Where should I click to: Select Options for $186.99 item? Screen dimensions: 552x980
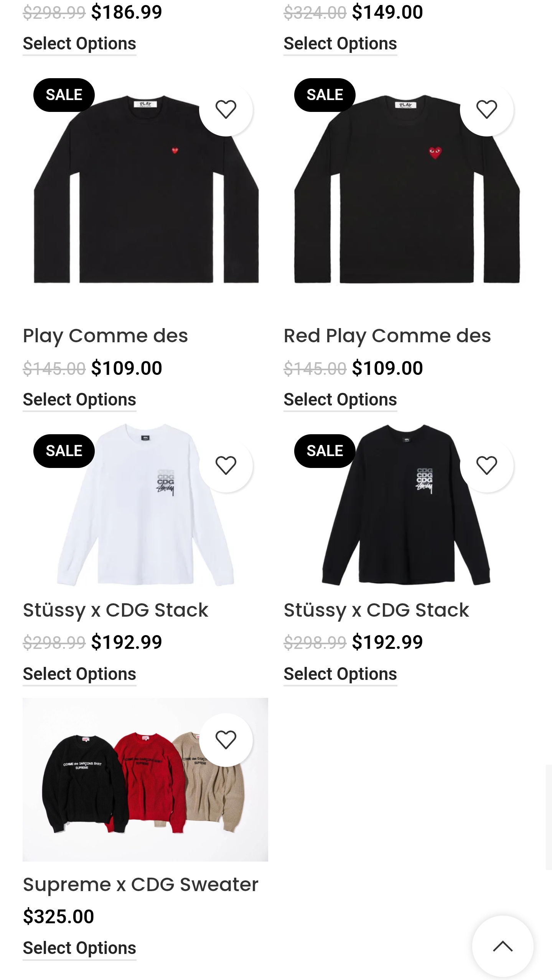[79, 44]
